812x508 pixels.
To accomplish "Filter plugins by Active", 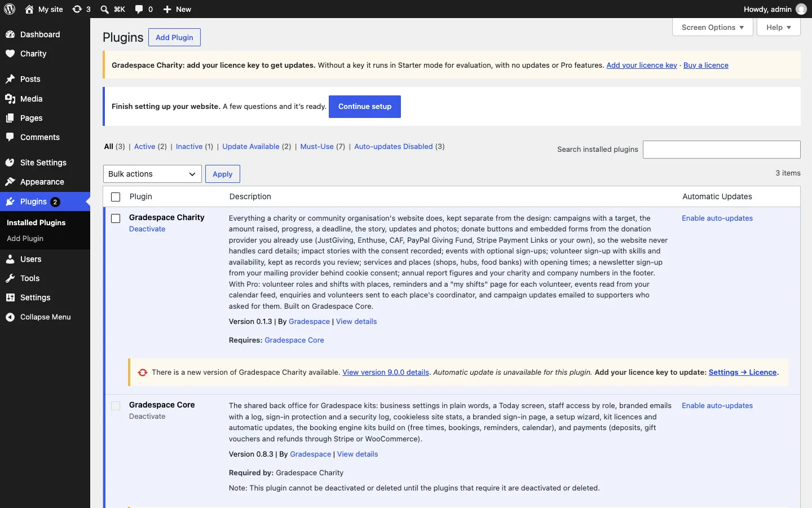I will 144,147.
